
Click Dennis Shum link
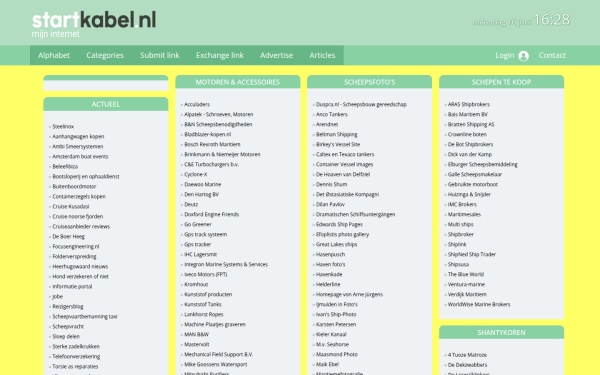click(x=331, y=184)
